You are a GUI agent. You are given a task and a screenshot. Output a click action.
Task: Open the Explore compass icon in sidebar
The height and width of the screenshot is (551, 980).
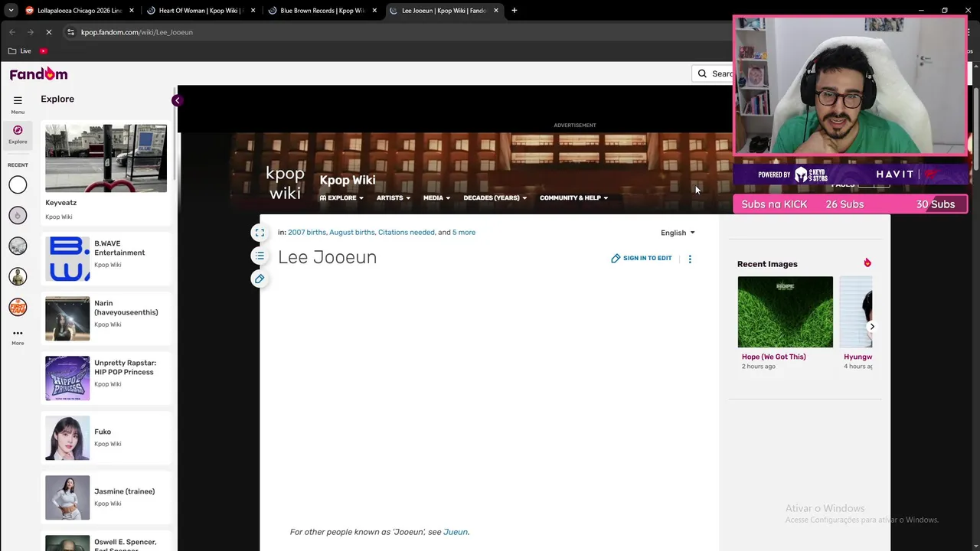coord(18,130)
